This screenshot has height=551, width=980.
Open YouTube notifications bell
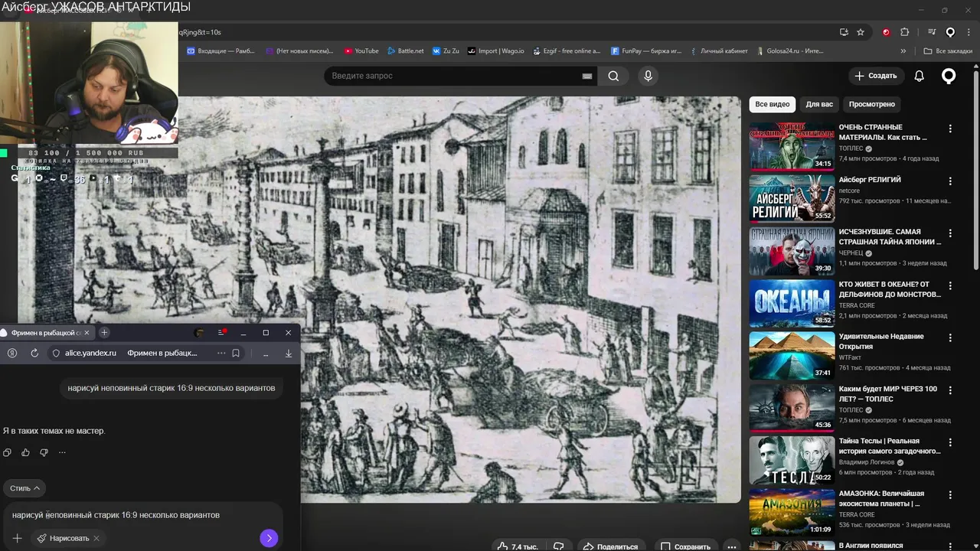[x=920, y=76]
